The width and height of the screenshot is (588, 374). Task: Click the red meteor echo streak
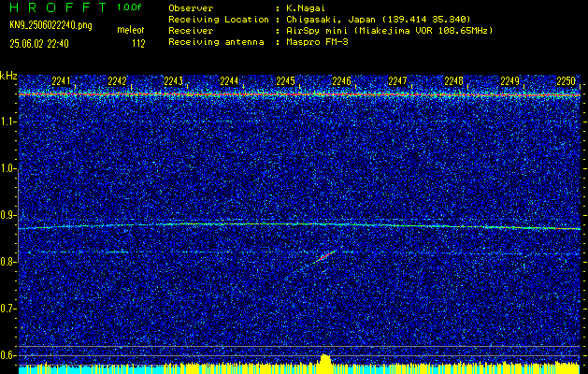coord(325,257)
